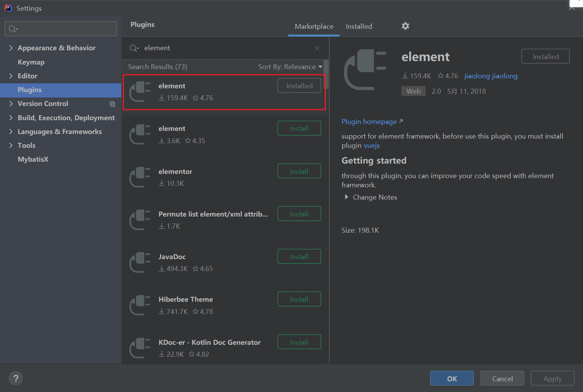Expand the Version Control node

tap(11, 104)
